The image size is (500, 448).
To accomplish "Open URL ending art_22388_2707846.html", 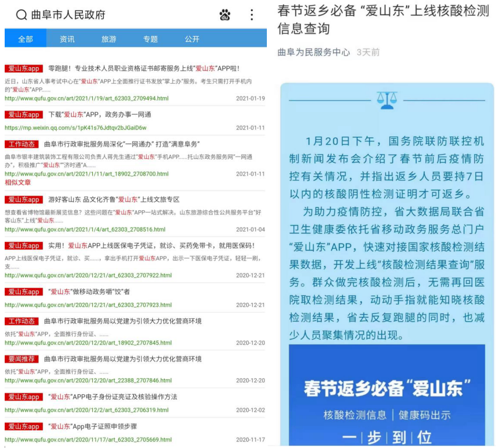I will pyautogui.click(x=88, y=381).
